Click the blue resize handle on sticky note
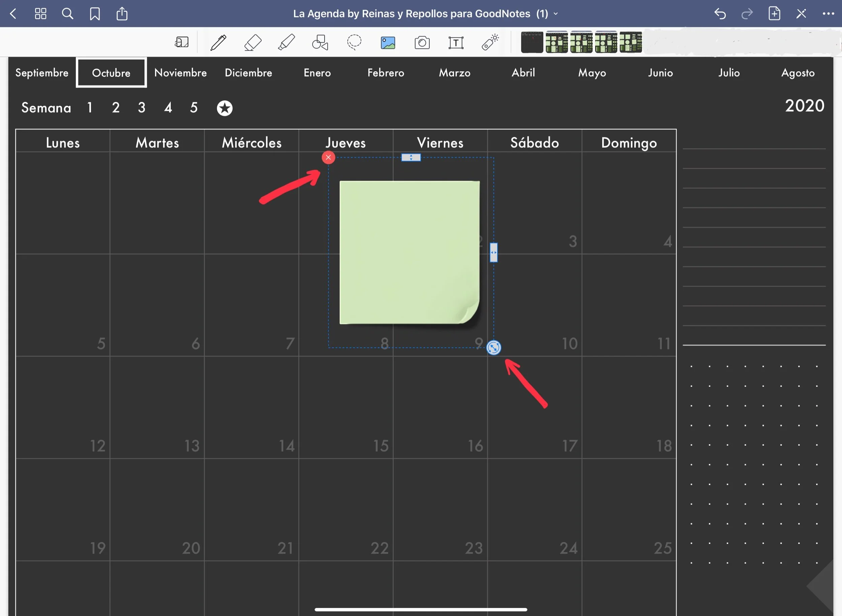 click(x=493, y=347)
